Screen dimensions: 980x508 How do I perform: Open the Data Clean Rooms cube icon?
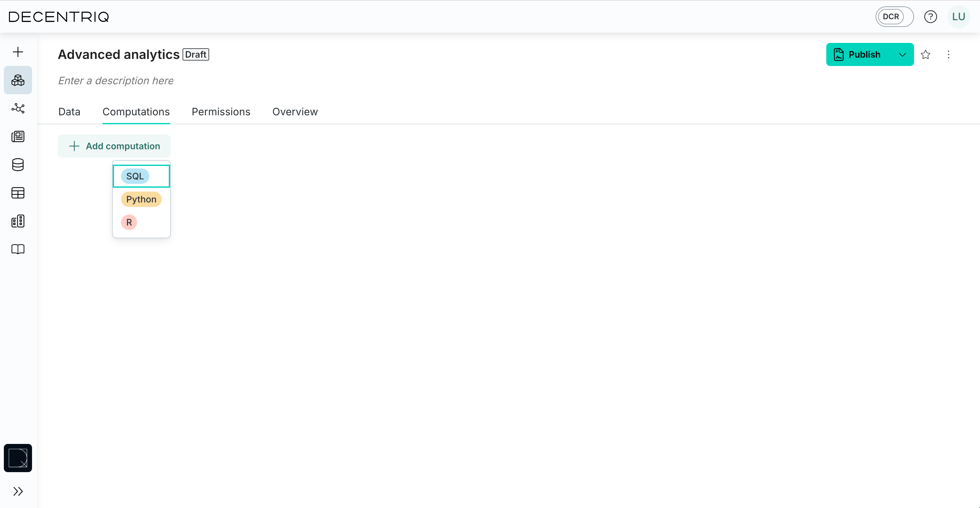coord(18,80)
